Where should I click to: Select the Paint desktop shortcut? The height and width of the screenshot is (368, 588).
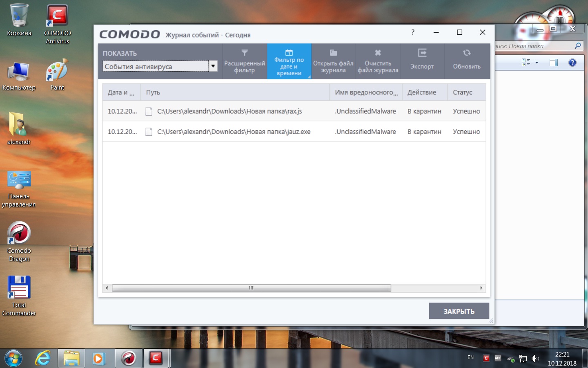point(57,75)
